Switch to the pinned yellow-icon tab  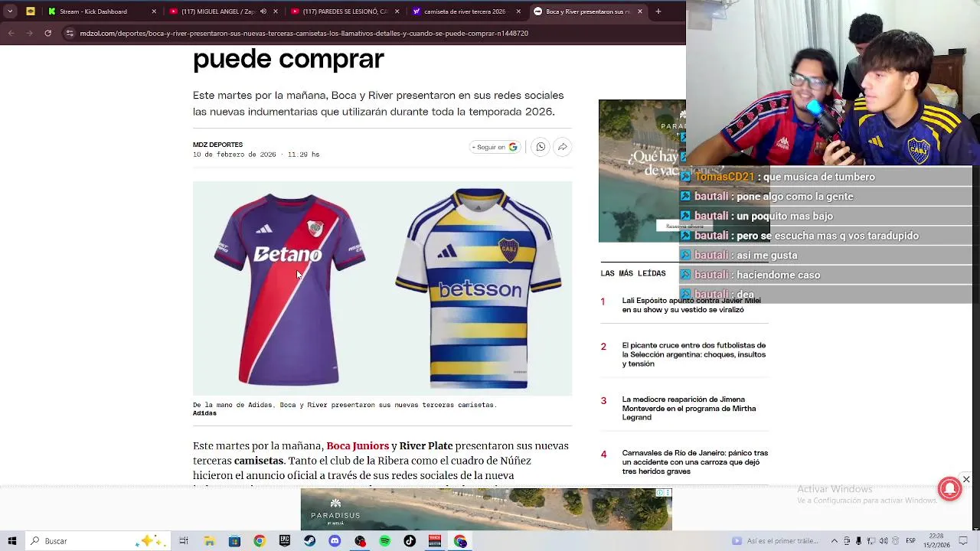(31, 11)
